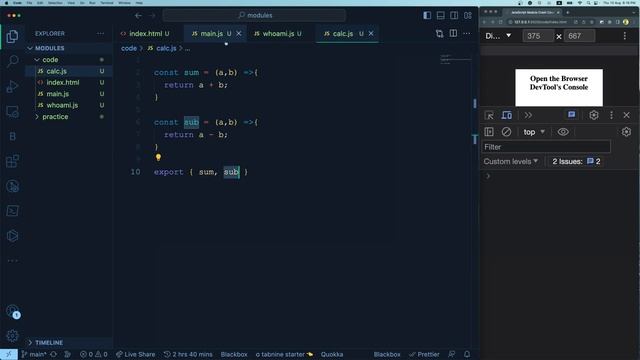Screen dimensions: 640x360
Task: Click errors and warnings count
Action: (93, 354)
